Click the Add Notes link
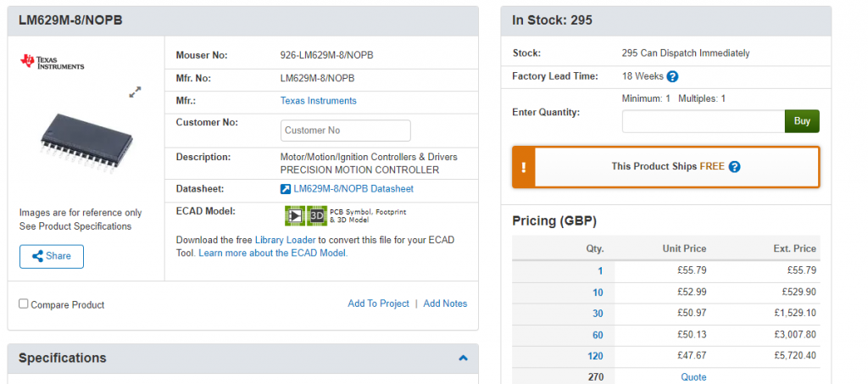Image resolution: width=868 pixels, height=384 pixels. point(445,303)
